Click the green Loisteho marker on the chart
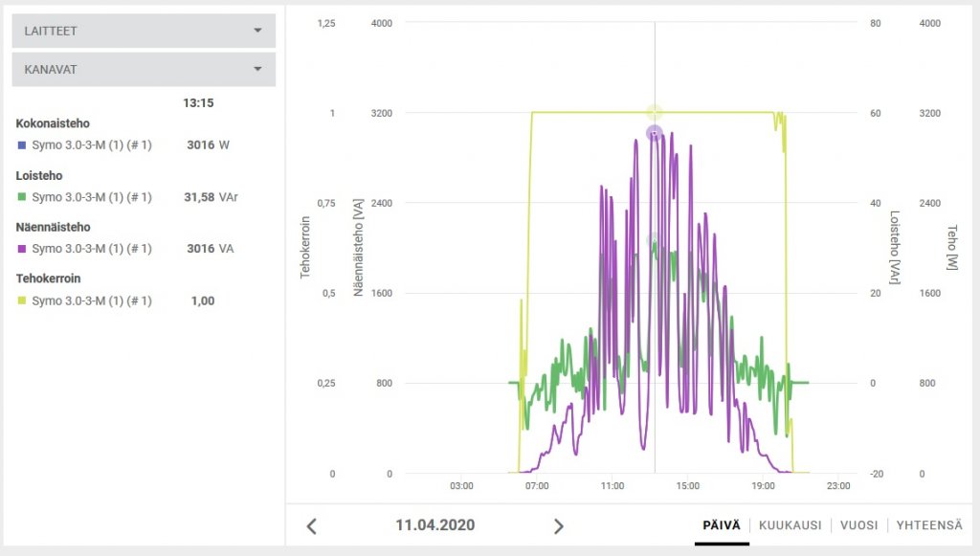This screenshot has height=556, width=980. (654, 241)
